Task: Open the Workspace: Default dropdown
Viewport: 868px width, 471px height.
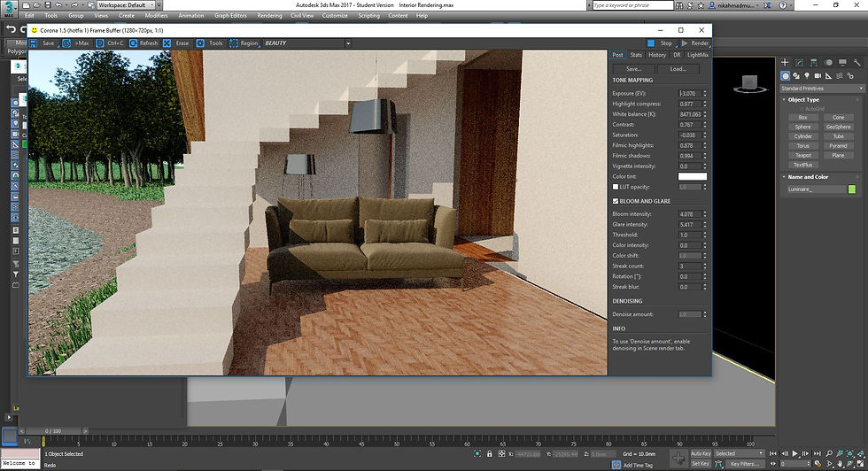Action: point(127,5)
